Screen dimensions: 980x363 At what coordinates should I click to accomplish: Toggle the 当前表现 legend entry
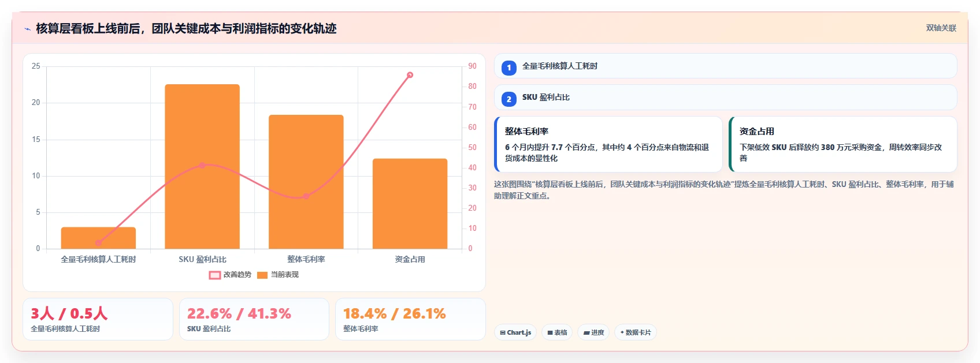[278, 275]
